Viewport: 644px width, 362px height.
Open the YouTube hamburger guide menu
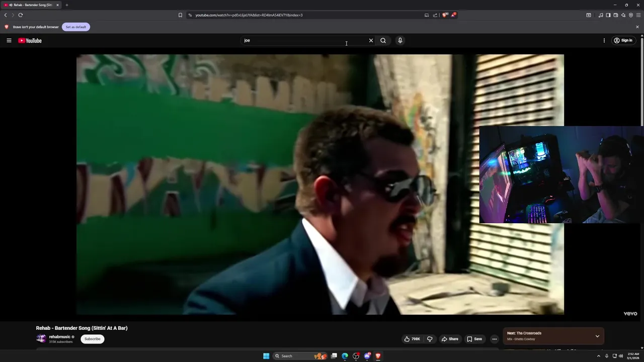click(9, 40)
